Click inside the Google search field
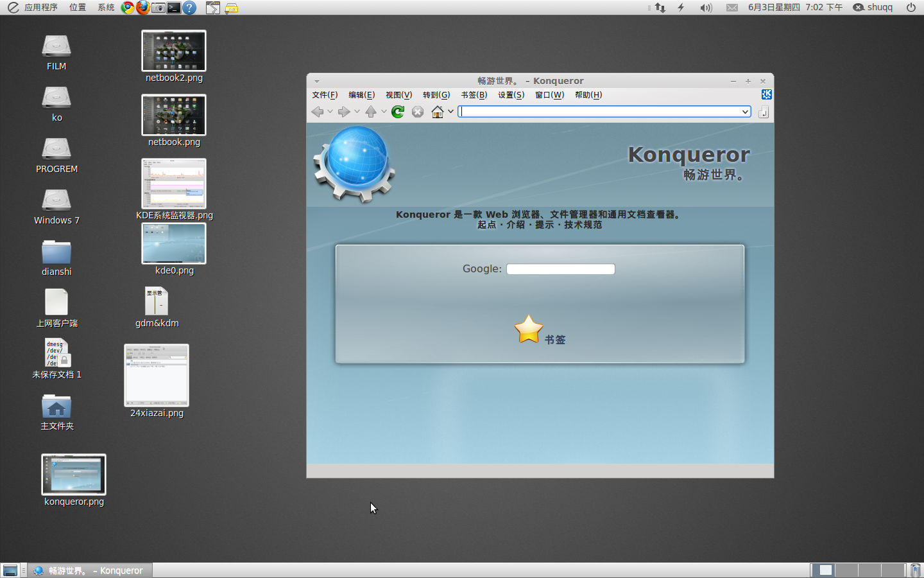Image resolution: width=924 pixels, height=578 pixels. click(560, 268)
